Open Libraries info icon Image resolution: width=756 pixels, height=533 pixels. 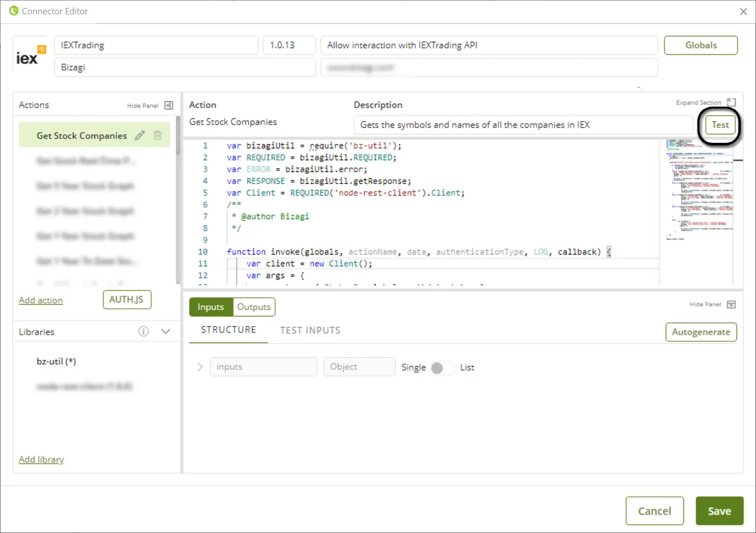tap(143, 332)
